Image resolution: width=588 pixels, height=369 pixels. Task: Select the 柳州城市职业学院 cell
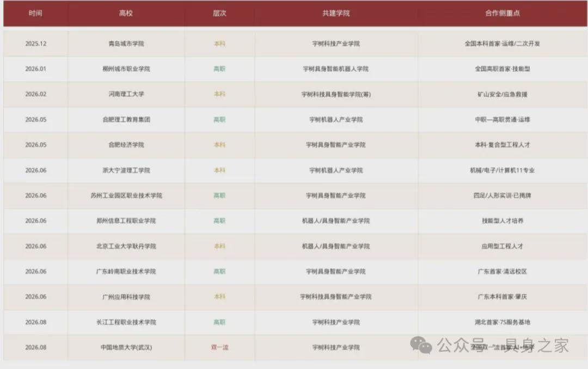126,69
